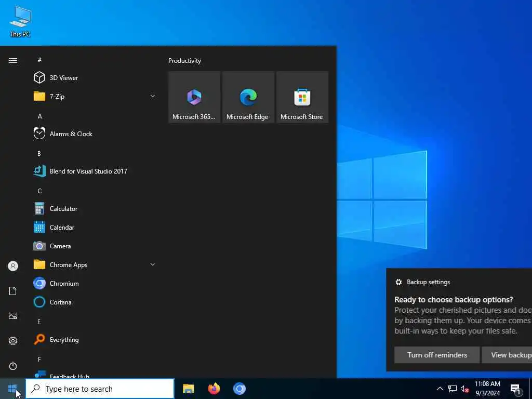The width and height of the screenshot is (532, 399).
Task: Click the muted volume tray icon
Action: tap(464, 389)
